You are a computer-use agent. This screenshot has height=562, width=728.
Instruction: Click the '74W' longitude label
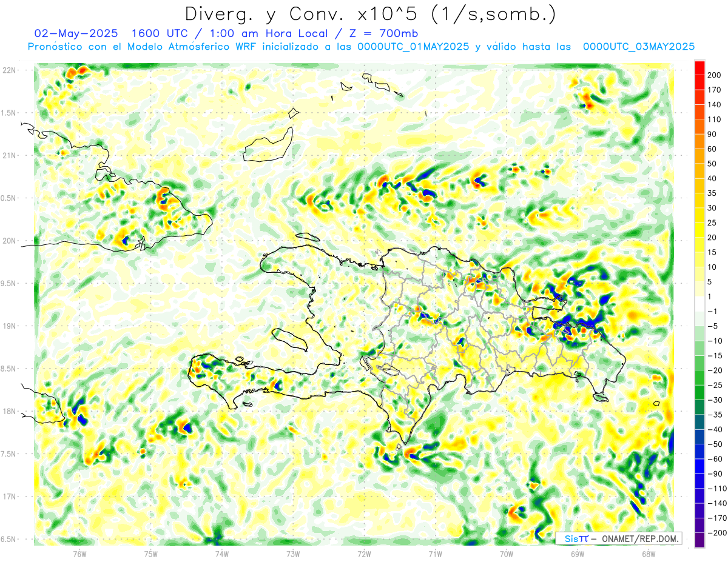(222, 554)
